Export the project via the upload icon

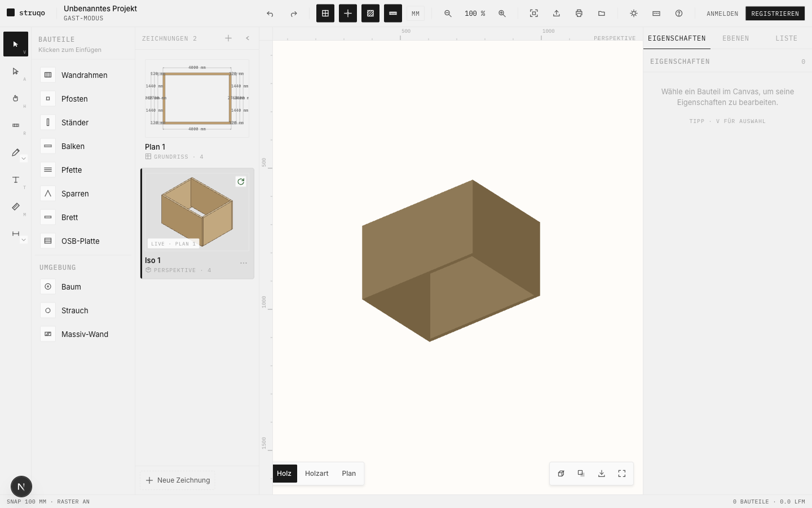click(x=557, y=14)
